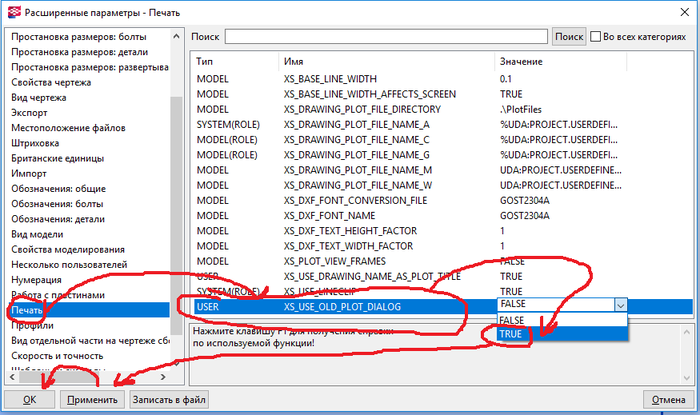Click the GOST2304A value of XS_DXF_FONT_NAME

coord(525,215)
